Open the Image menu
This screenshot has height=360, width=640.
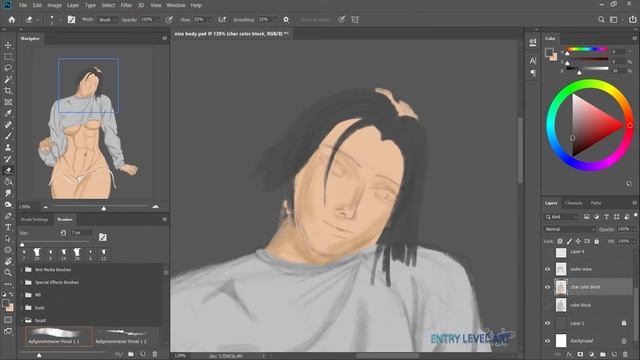[x=54, y=5]
